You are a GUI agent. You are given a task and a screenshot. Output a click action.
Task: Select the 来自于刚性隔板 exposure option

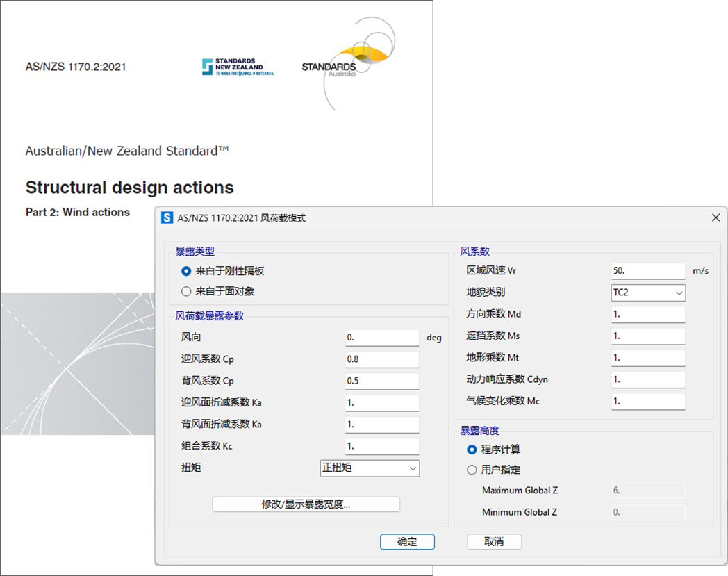point(186,271)
